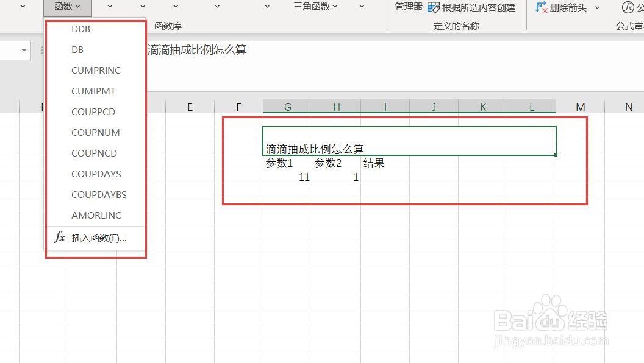This screenshot has height=363, width=644.
Task: Choose CUMPRINC function entry
Action: [x=96, y=71]
